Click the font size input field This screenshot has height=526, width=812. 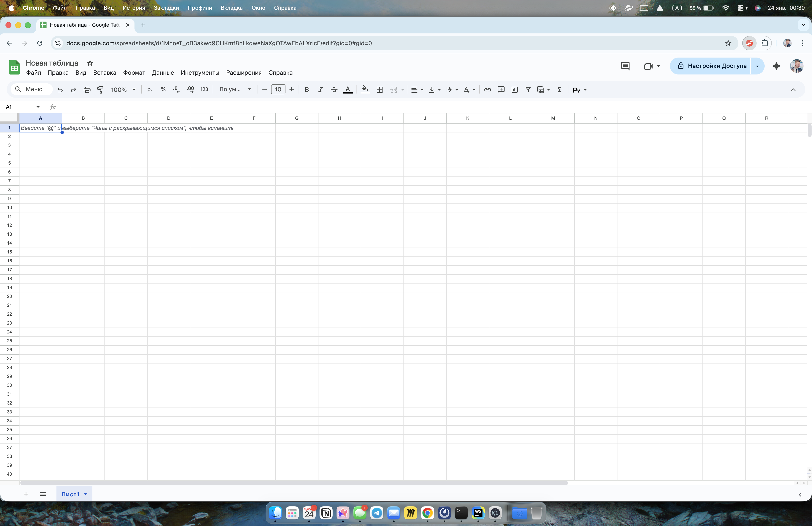[278, 90]
